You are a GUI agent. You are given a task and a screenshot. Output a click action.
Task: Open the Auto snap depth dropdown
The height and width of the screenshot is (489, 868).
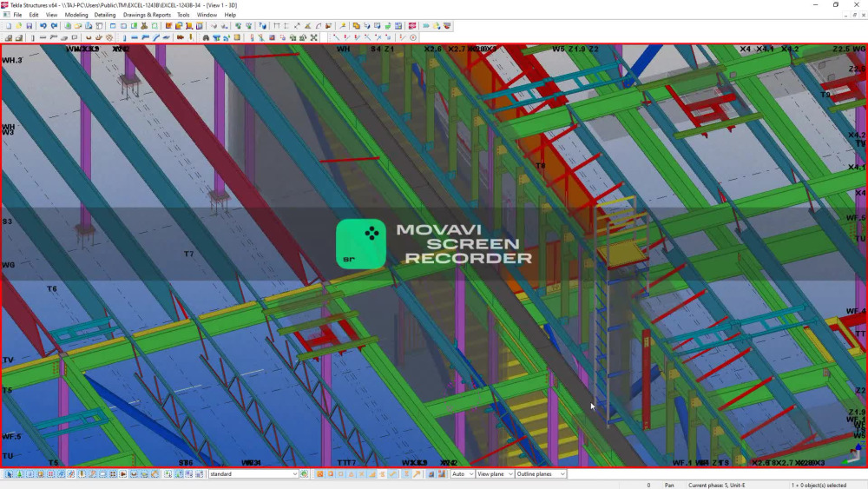coord(463,474)
